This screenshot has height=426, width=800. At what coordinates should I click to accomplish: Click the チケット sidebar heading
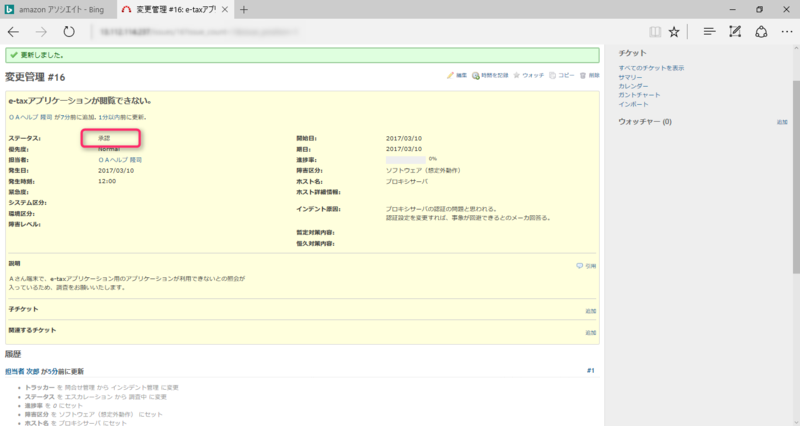coord(632,53)
